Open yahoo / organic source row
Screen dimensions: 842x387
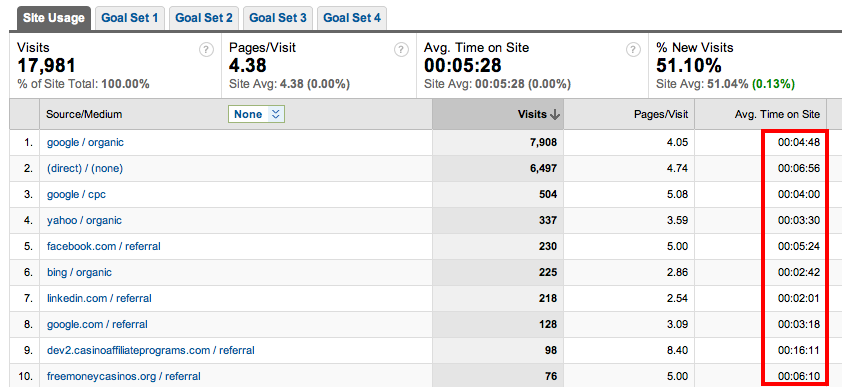(84, 220)
